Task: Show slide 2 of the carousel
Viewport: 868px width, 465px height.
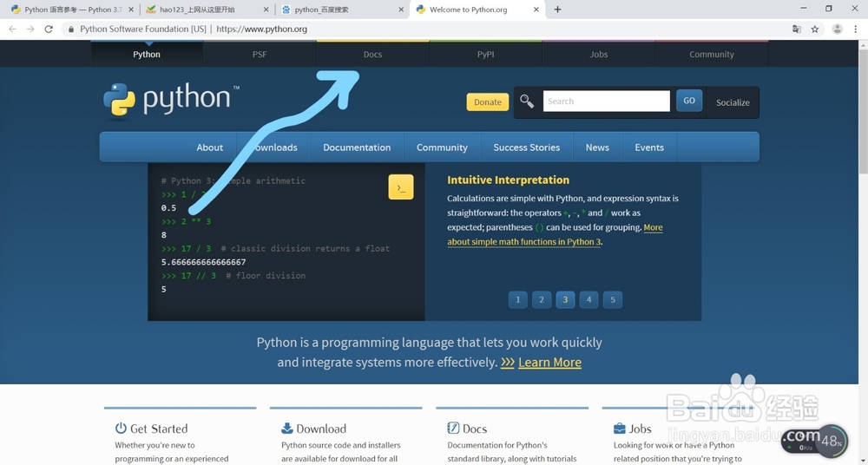Action: pyautogui.click(x=542, y=299)
